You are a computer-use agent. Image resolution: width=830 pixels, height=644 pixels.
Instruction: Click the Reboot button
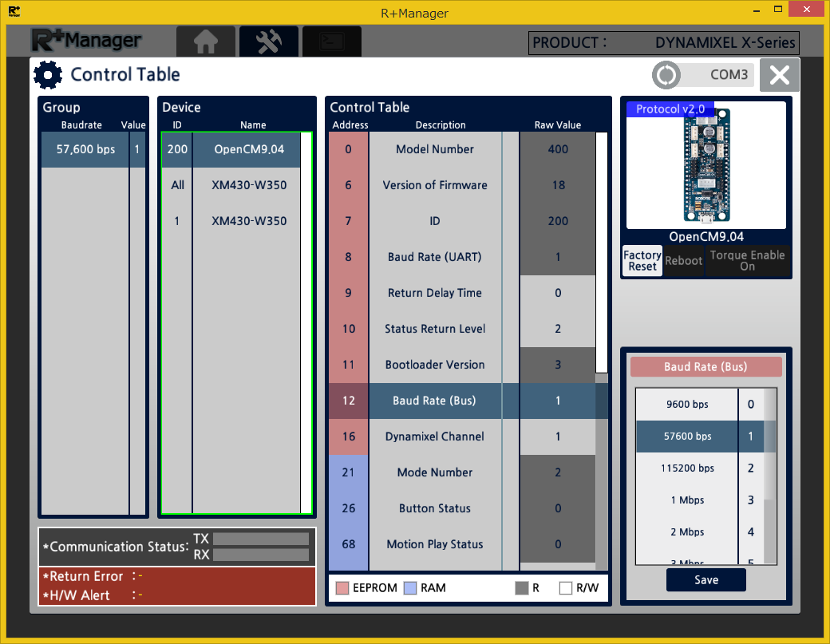tap(683, 261)
